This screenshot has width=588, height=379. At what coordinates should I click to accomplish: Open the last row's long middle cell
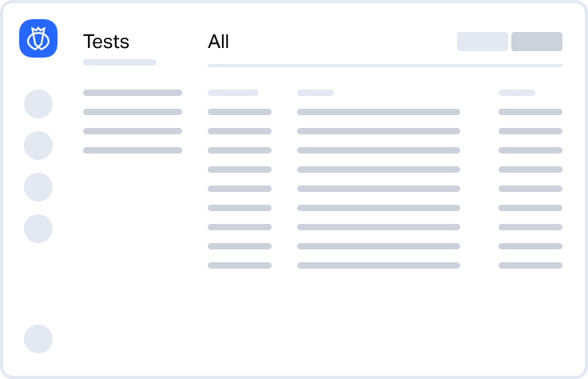pyautogui.click(x=379, y=265)
